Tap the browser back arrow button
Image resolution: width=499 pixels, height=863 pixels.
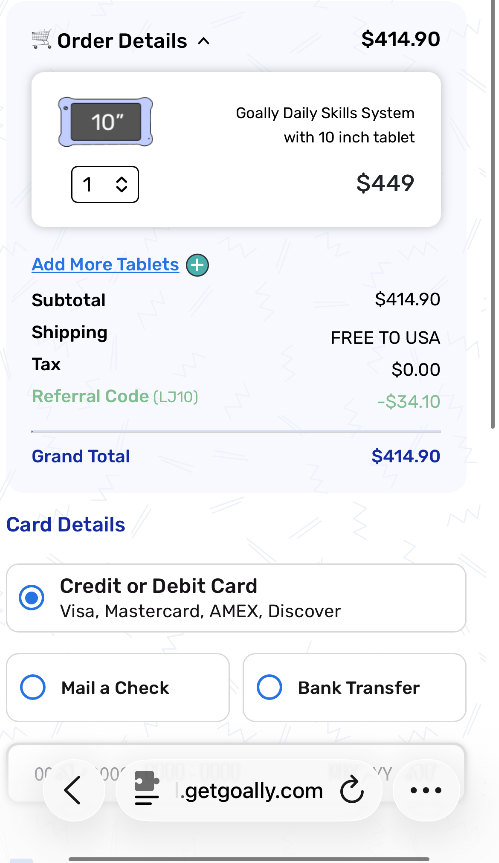pos(74,791)
